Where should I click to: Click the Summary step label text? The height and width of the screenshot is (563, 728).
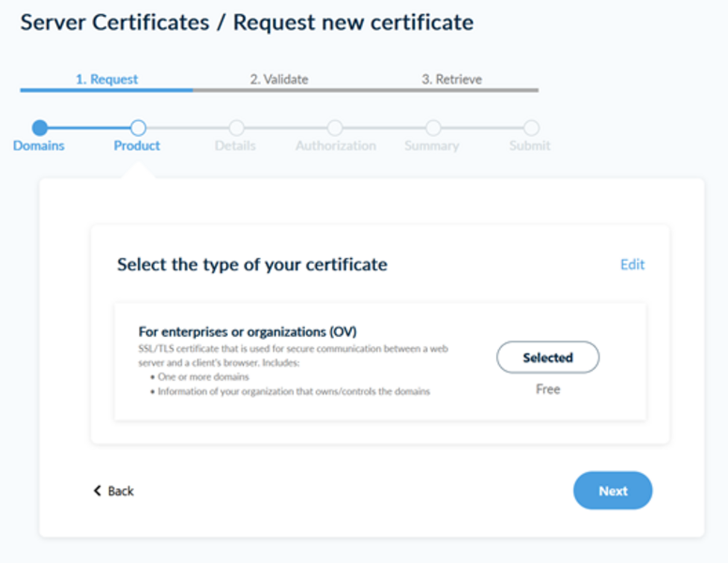click(432, 146)
